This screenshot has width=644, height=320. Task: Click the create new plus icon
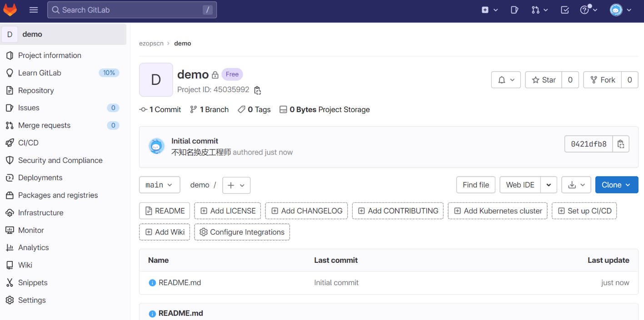(x=485, y=10)
